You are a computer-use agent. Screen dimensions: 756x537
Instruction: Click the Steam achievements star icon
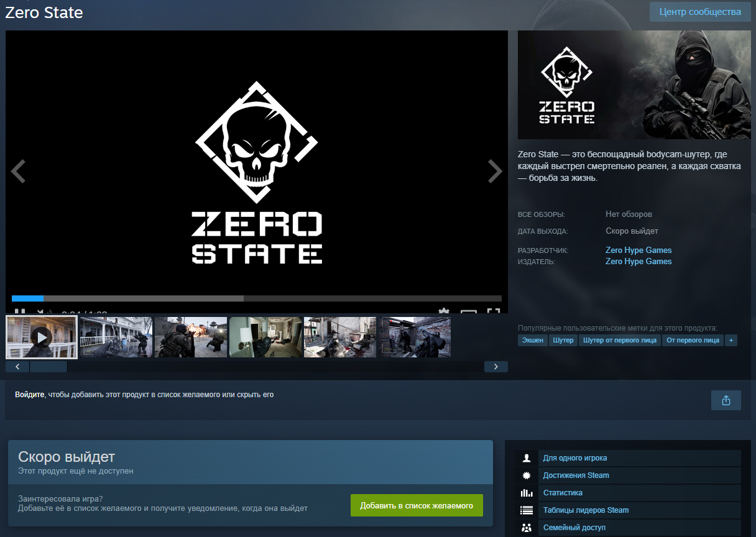click(x=527, y=475)
